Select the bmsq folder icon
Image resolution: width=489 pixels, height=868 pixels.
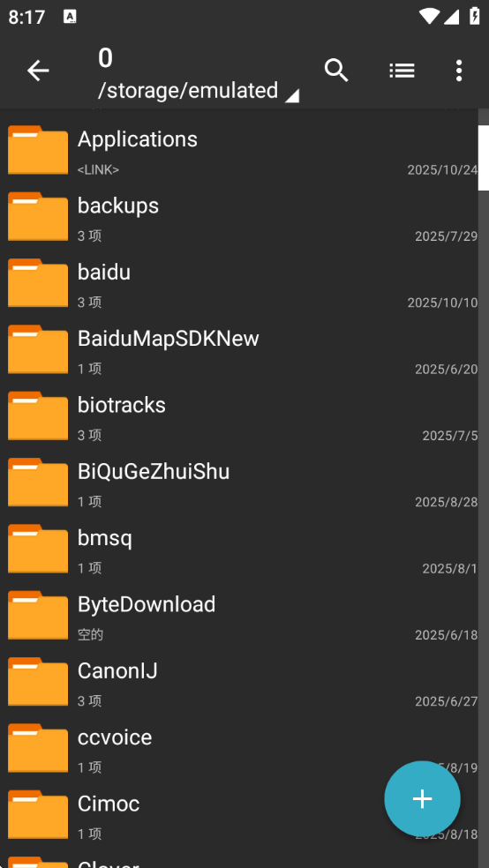click(38, 549)
